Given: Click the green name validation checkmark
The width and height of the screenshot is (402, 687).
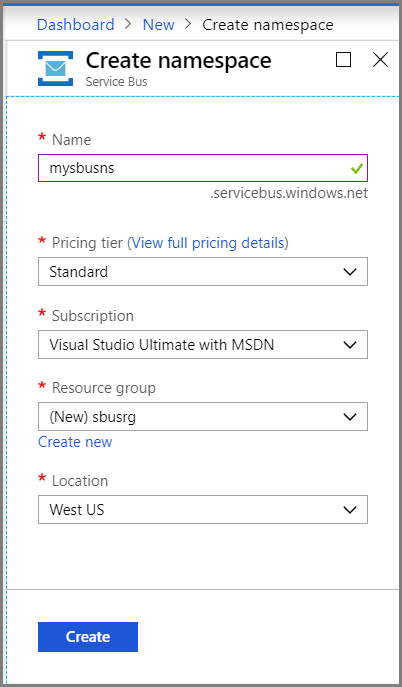Looking at the screenshot, I should click(357, 168).
